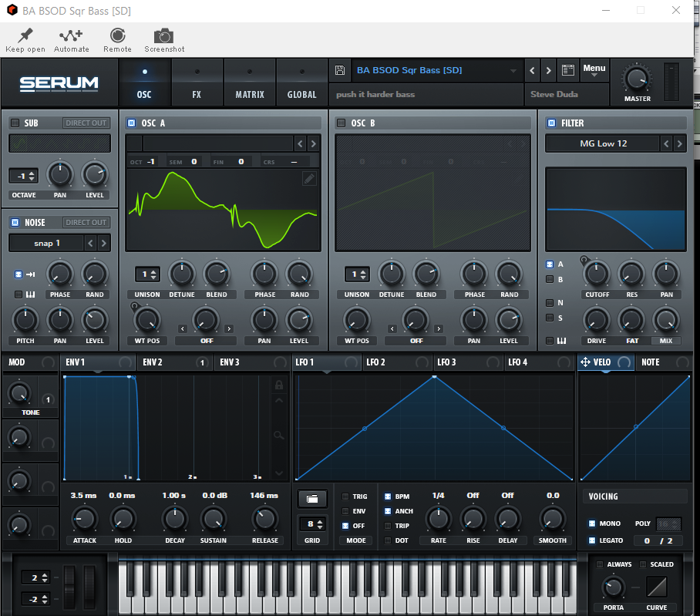The image size is (700, 616).
Task: Enable LFO TRIG mode checkbox
Action: click(345, 497)
